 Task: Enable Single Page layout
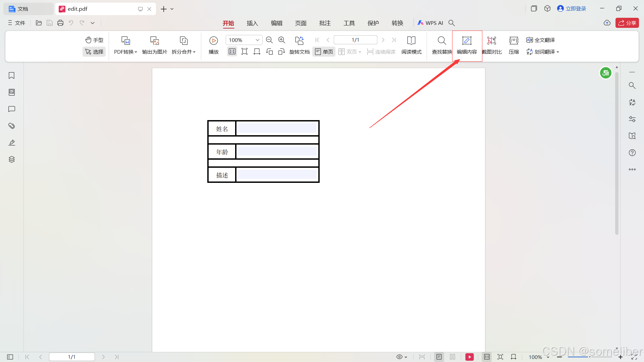[324, 52]
